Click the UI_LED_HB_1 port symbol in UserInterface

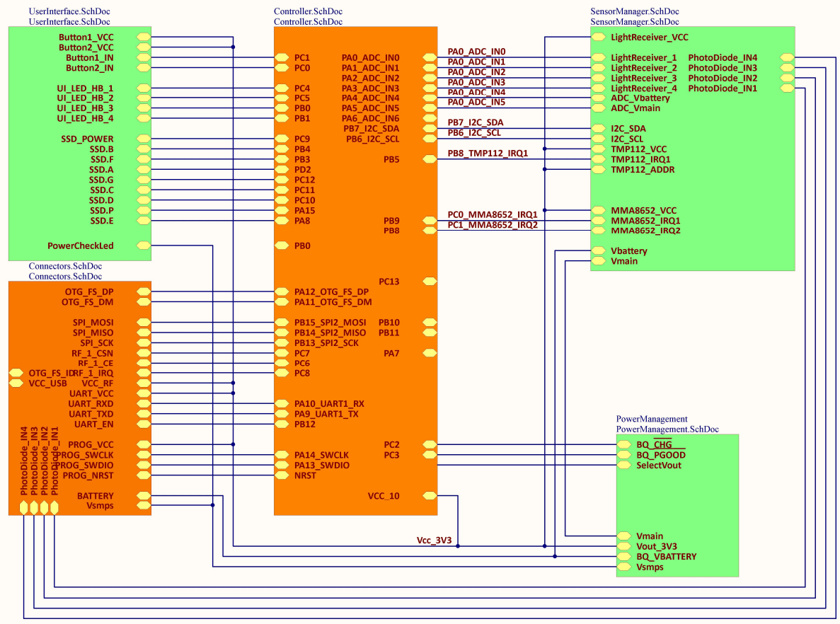(144, 88)
